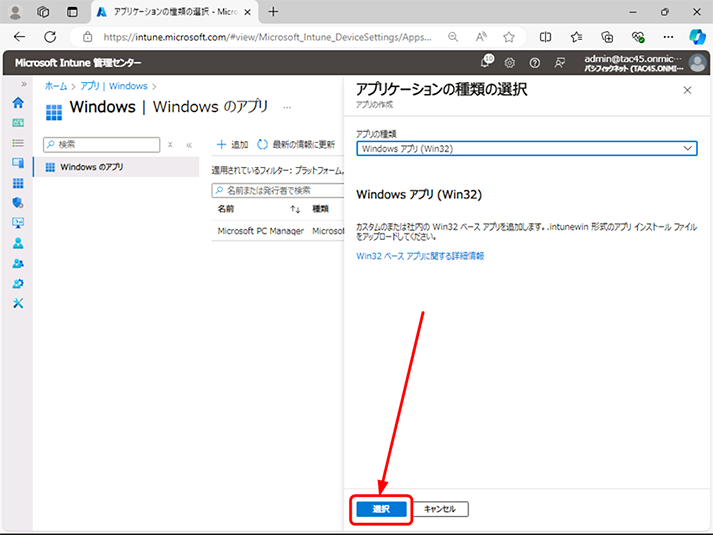Open Microsoft PC Manager app row
Screen dimensions: 713x535
[261, 231]
